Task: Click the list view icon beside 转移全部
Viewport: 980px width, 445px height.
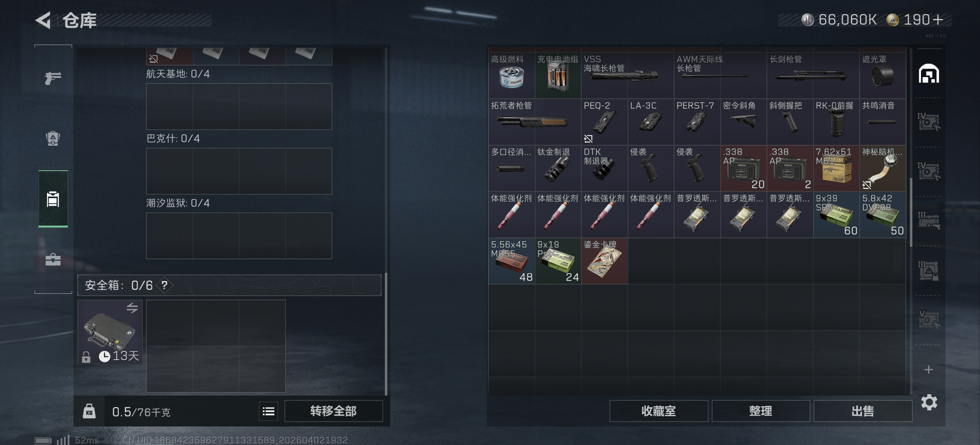Action: click(x=269, y=411)
